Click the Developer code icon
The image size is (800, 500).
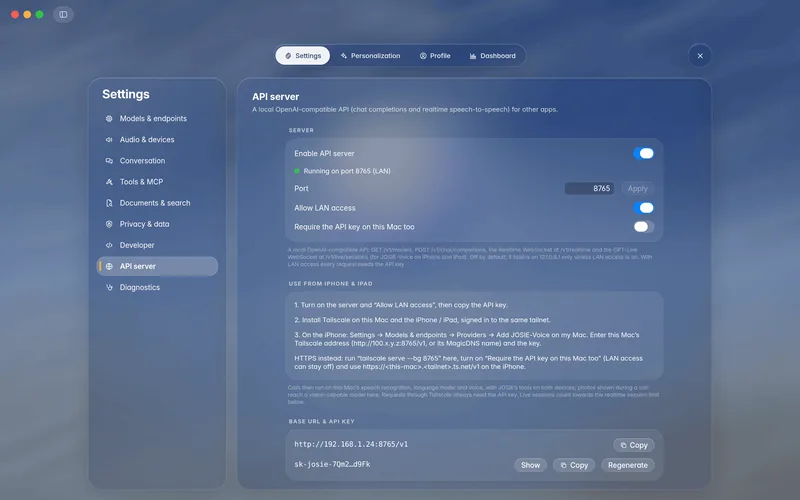[109, 245]
